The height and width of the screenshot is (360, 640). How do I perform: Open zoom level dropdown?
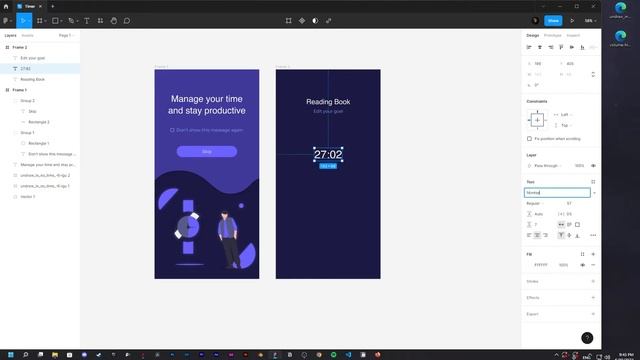pyautogui.click(x=590, y=20)
